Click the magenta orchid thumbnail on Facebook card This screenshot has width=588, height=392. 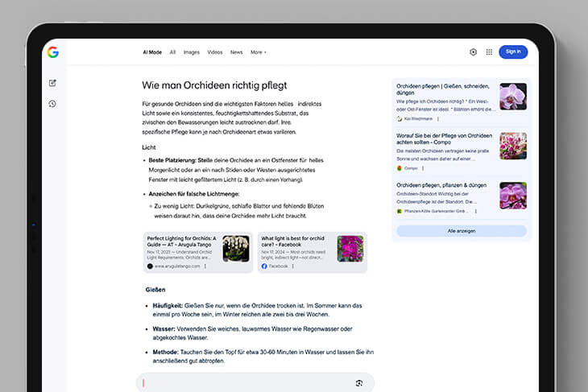(350, 249)
